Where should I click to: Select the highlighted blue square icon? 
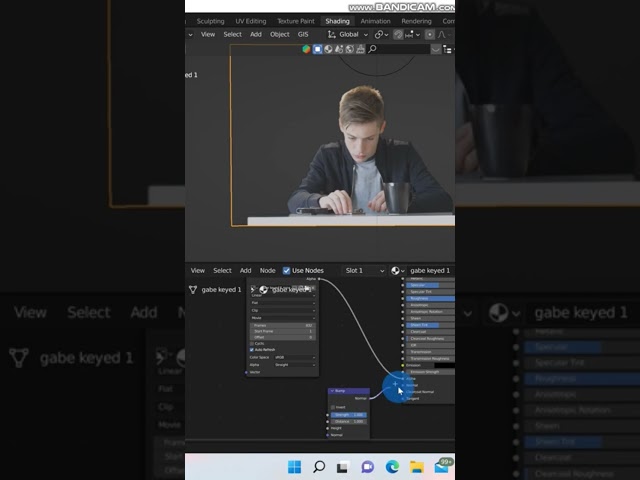(x=318, y=49)
